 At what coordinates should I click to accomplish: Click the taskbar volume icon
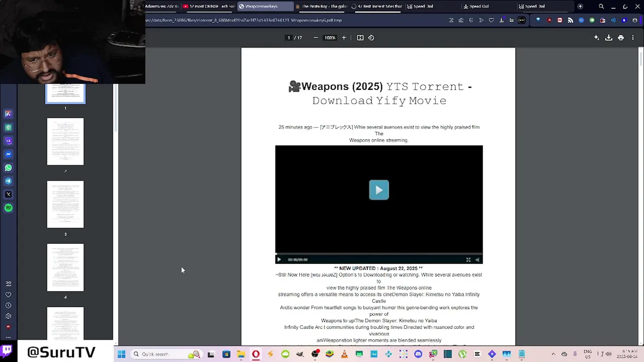608,354
